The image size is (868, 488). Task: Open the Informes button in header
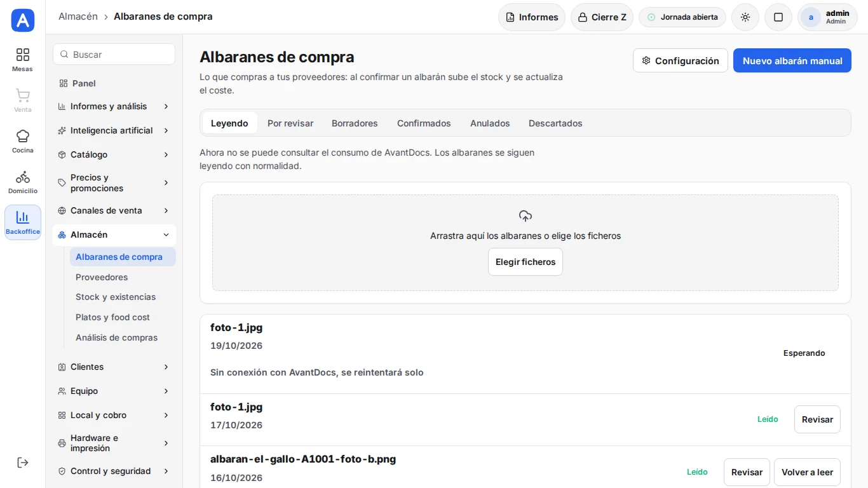532,17
